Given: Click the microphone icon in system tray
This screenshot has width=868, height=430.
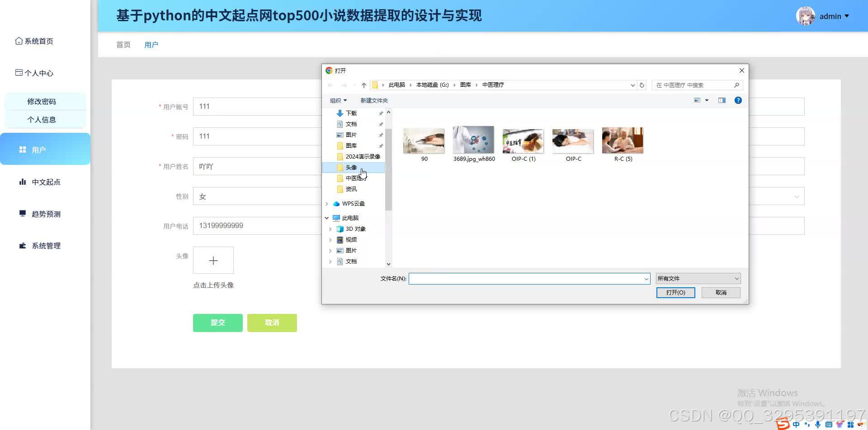Looking at the screenshot, I should click(x=817, y=424).
